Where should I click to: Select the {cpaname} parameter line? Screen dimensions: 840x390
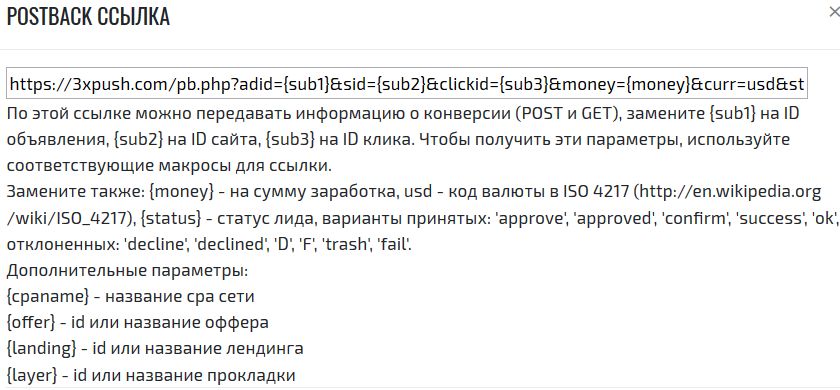[x=130, y=296]
